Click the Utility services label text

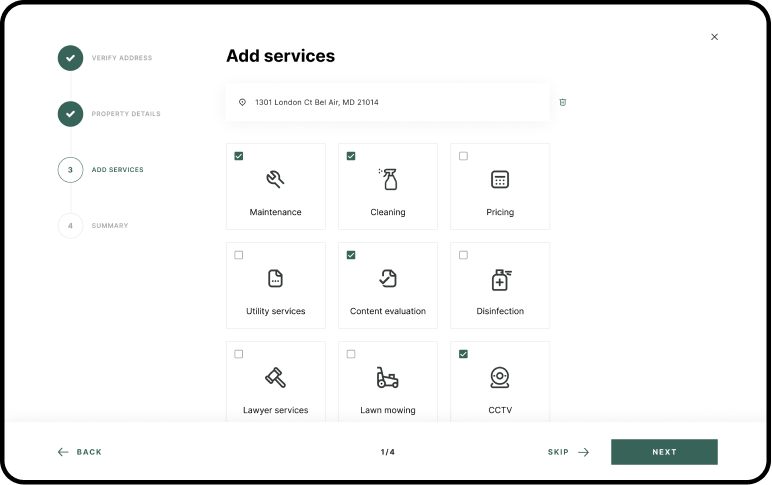click(x=276, y=311)
